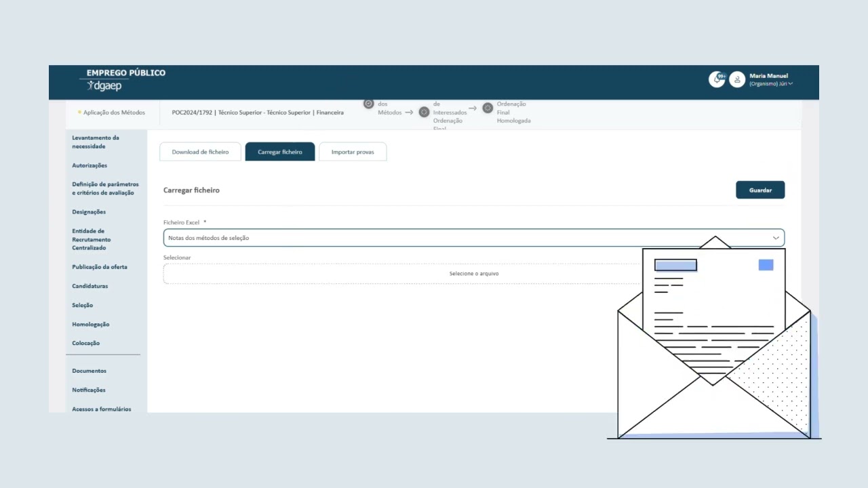This screenshot has height=488, width=868.
Task: Open the user profile avatar icon
Action: pyautogui.click(x=737, y=79)
